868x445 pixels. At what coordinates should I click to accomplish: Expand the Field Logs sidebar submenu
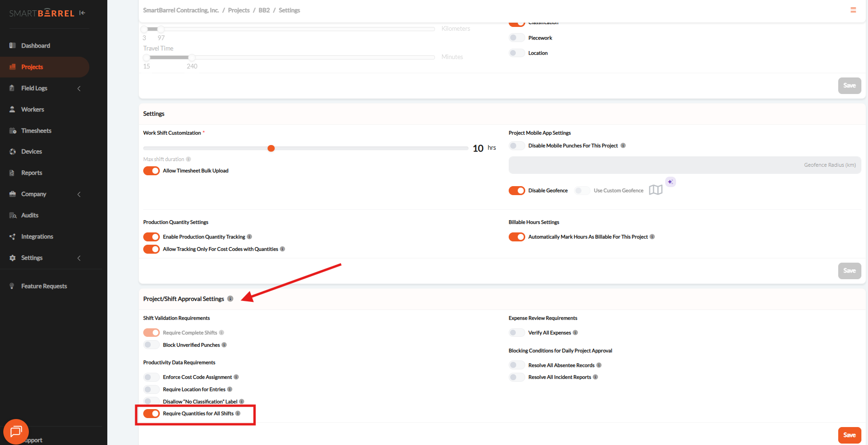click(x=79, y=88)
